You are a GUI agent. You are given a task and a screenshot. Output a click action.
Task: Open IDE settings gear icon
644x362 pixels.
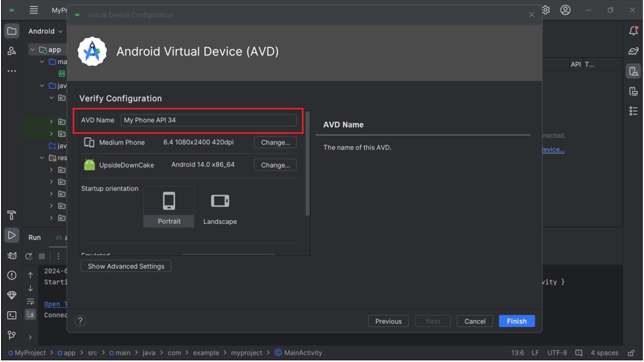click(546, 10)
